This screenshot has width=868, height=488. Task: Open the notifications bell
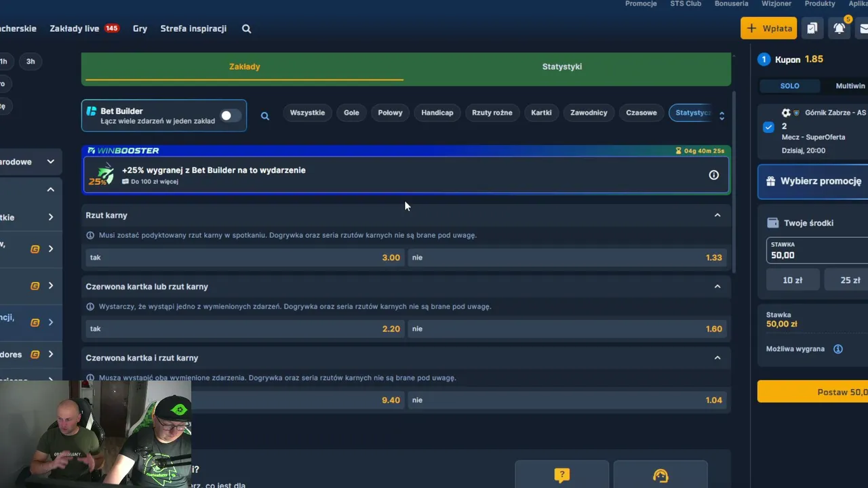tap(840, 28)
